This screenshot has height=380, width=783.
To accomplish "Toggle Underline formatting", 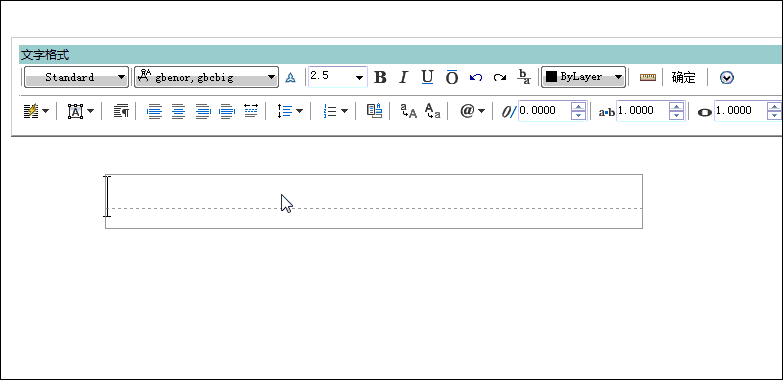I will [427, 77].
